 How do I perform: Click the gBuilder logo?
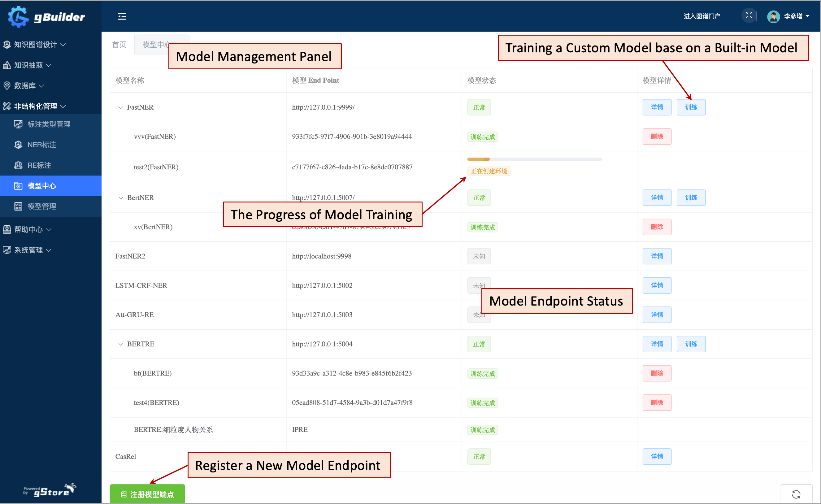[47, 17]
